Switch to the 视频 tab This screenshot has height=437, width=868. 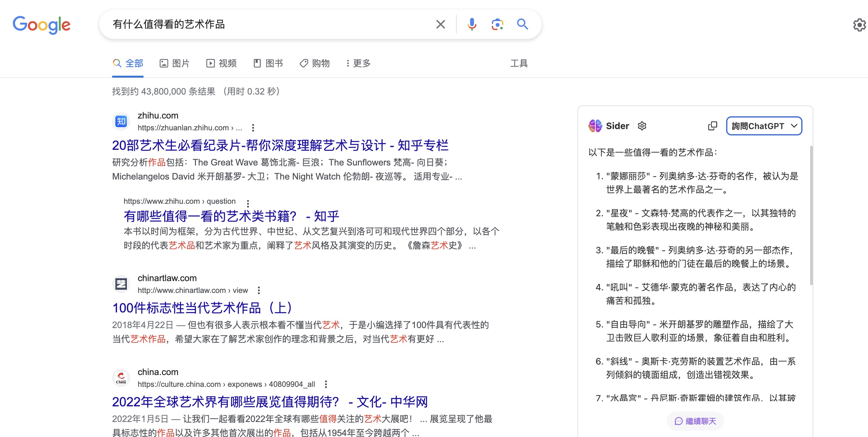point(221,63)
